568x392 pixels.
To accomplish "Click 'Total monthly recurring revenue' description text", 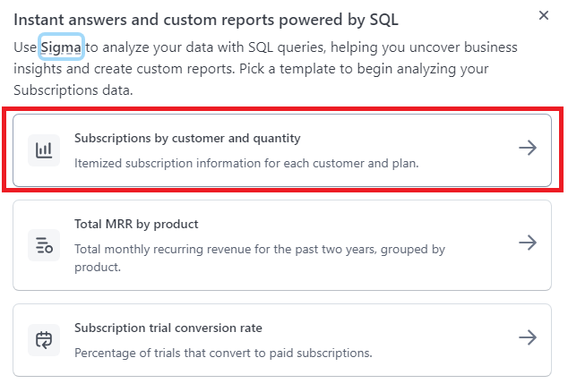I will [259, 250].
